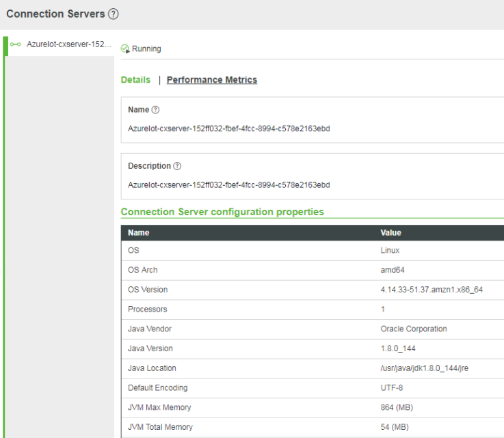Open the Performance Metrics tab
504x438 pixels.
[212, 80]
